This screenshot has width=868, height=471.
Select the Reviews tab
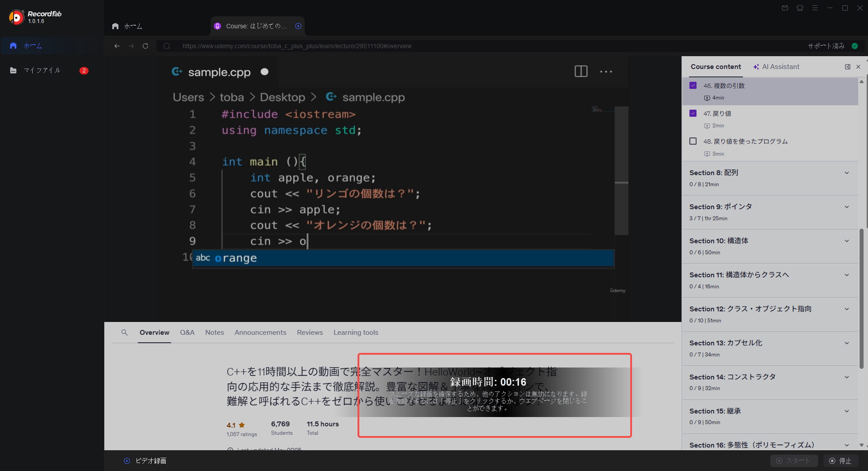310,333
